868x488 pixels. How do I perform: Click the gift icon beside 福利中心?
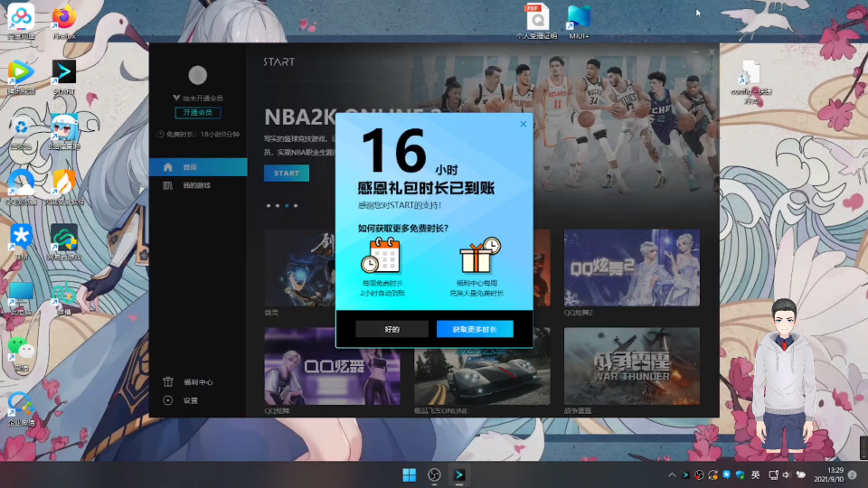[x=168, y=381]
